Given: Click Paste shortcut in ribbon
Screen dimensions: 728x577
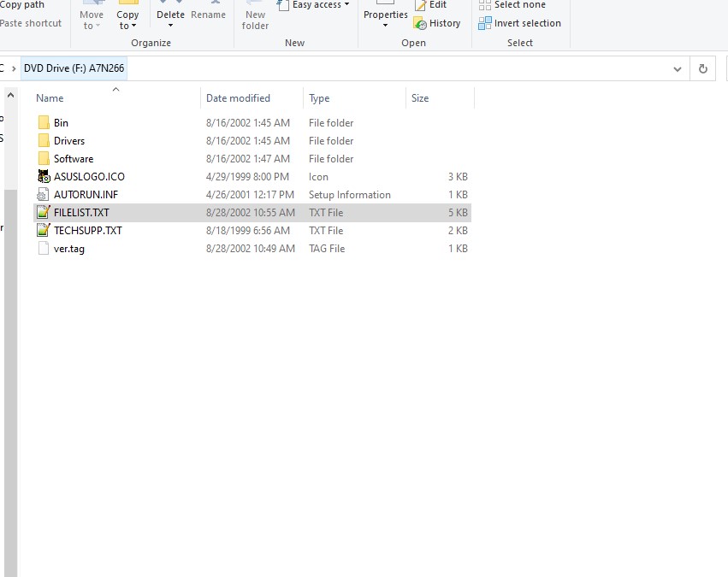Looking at the screenshot, I should click(x=31, y=23).
